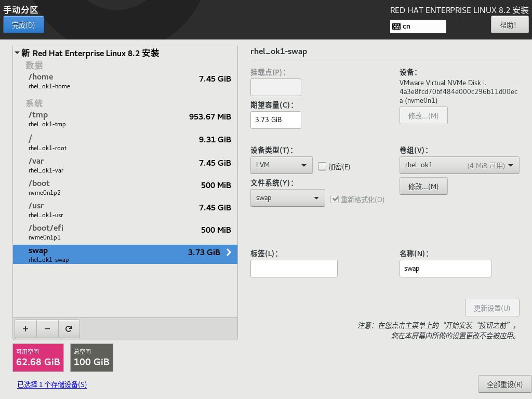
Task: Select the /boot/efi partition row
Action: [x=125, y=232]
